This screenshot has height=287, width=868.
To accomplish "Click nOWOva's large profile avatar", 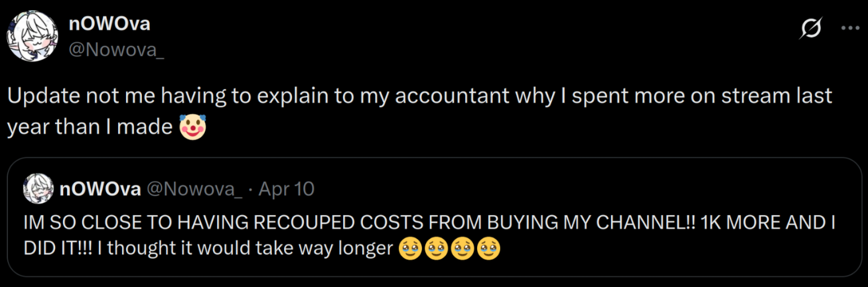I will [x=32, y=35].
